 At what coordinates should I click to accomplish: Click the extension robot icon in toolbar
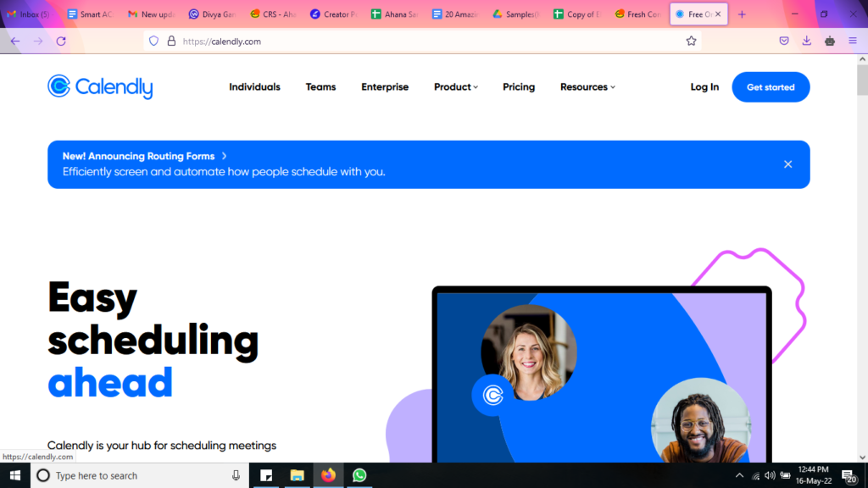pos(830,41)
